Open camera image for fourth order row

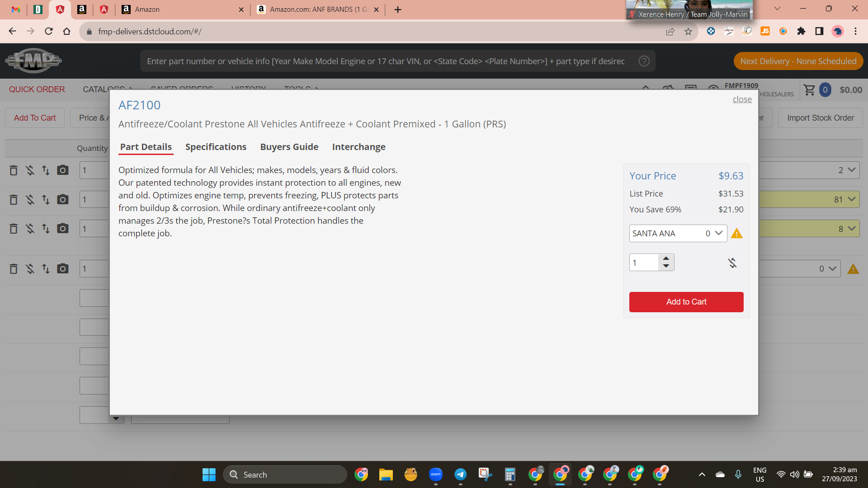click(x=63, y=269)
